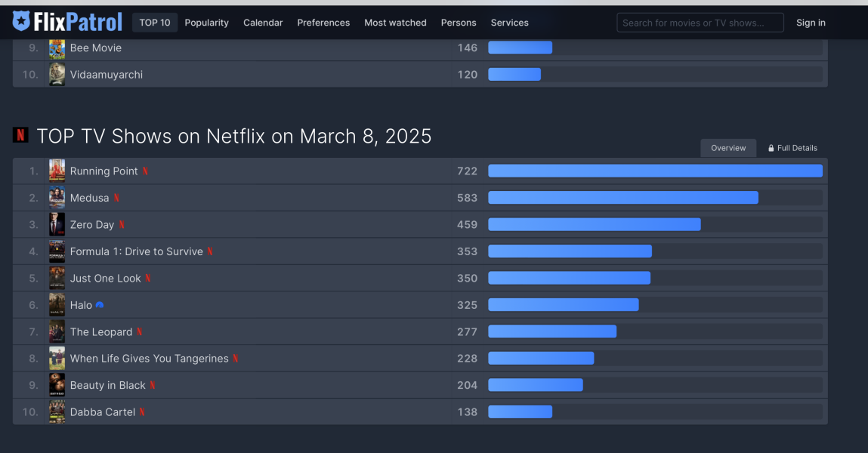Open the Just One Look poster thumbnail
The width and height of the screenshot is (868, 453).
57,278
